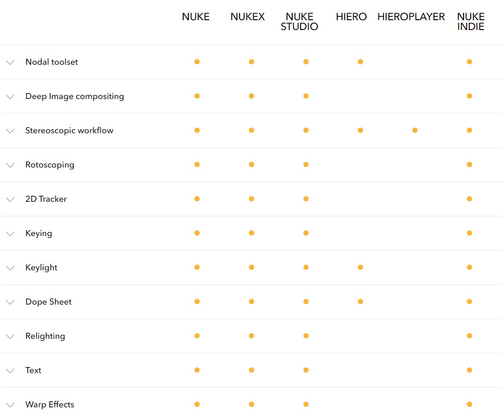The height and width of the screenshot is (420, 504).
Task: Click the Nodal toolset dot under NUKE INDIE
Action: click(x=469, y=61)
